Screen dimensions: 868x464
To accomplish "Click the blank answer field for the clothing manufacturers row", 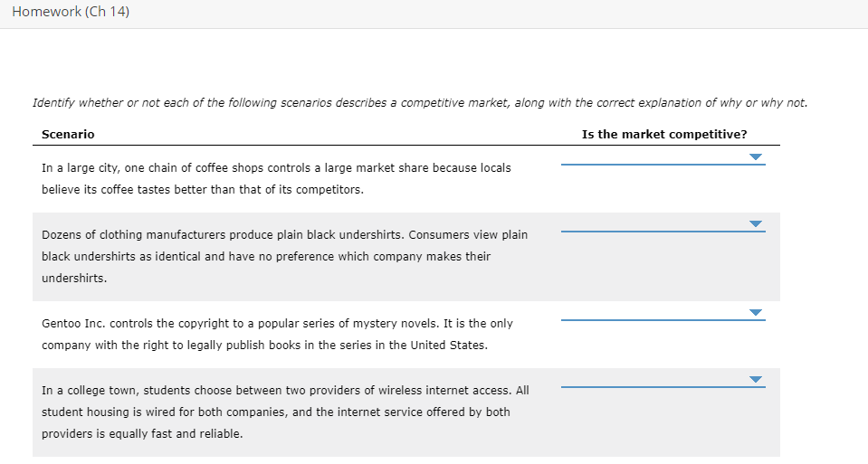I will coord(652,223).
